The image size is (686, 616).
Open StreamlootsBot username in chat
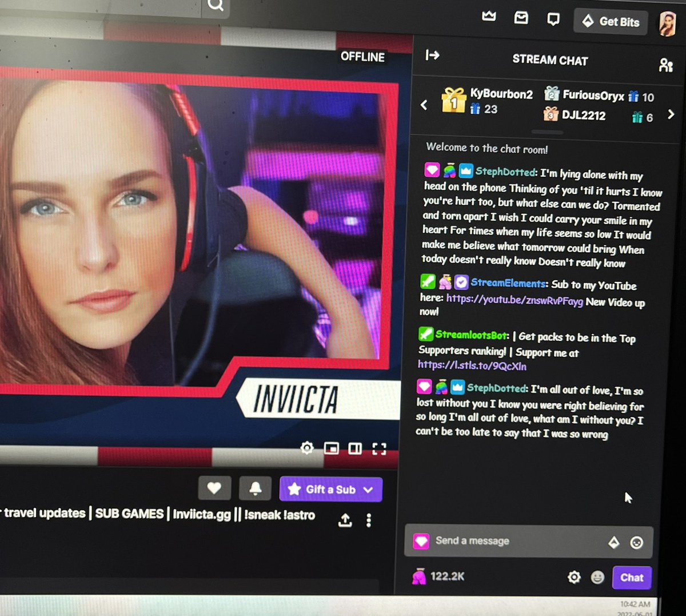pyautogui.click(x=471, y=335)
